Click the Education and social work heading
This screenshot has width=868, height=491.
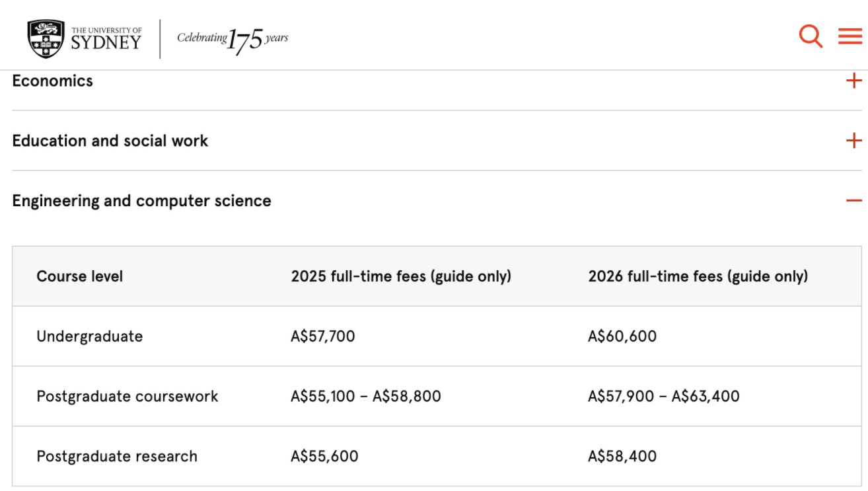(110, 141)
